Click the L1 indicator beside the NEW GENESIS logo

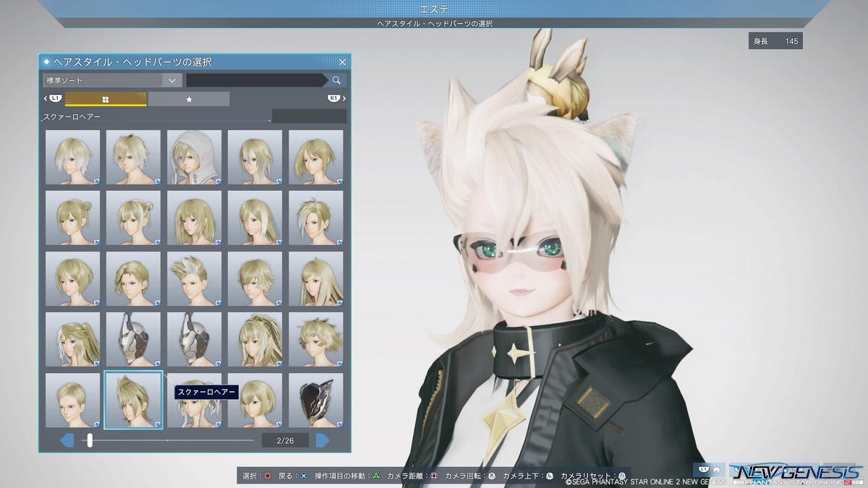pyautogui.click(x=704, y=470)
